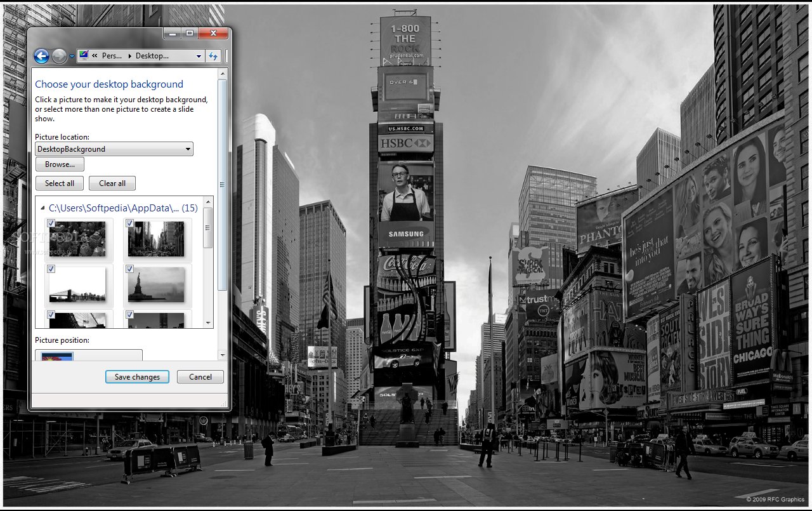812x511 pixels.
Task: Click the double chevron in the address bar
Action: click(x=95, y=56)
